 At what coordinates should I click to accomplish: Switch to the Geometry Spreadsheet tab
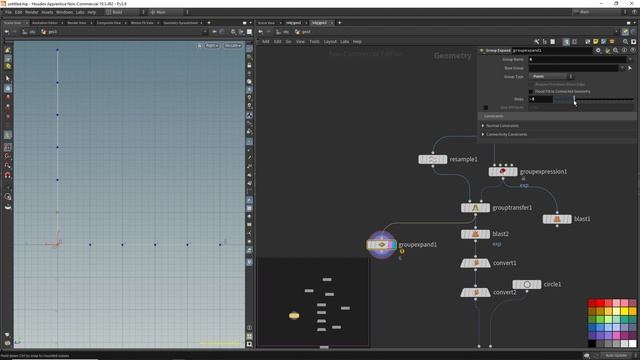[x=180, y=23]
